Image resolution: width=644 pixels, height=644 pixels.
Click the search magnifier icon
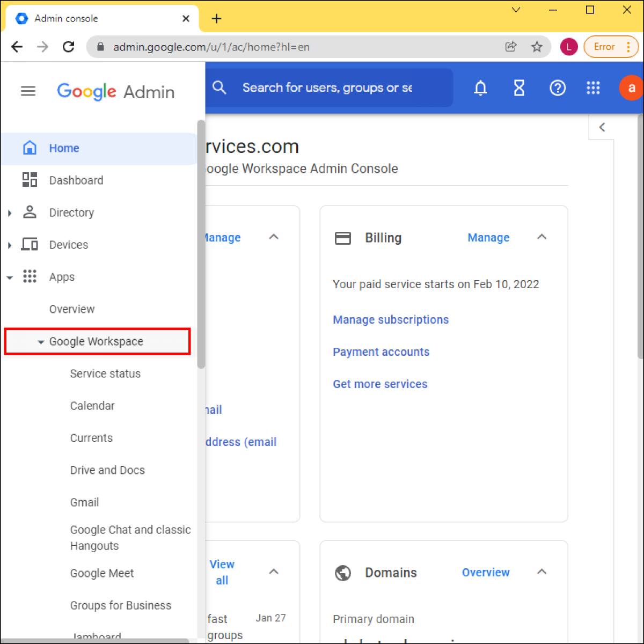(x=219, y=87)
